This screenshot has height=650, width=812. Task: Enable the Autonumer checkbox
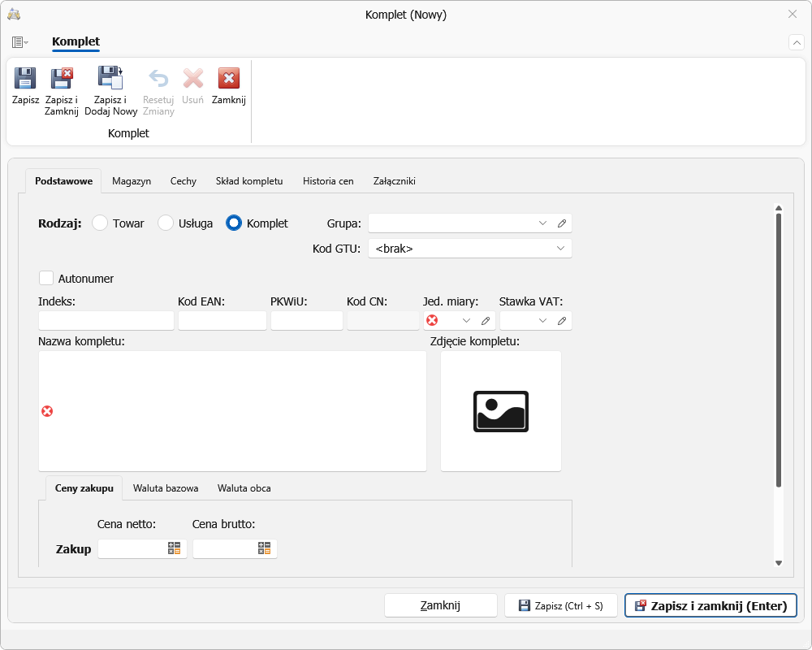click(x=46, y=278)
